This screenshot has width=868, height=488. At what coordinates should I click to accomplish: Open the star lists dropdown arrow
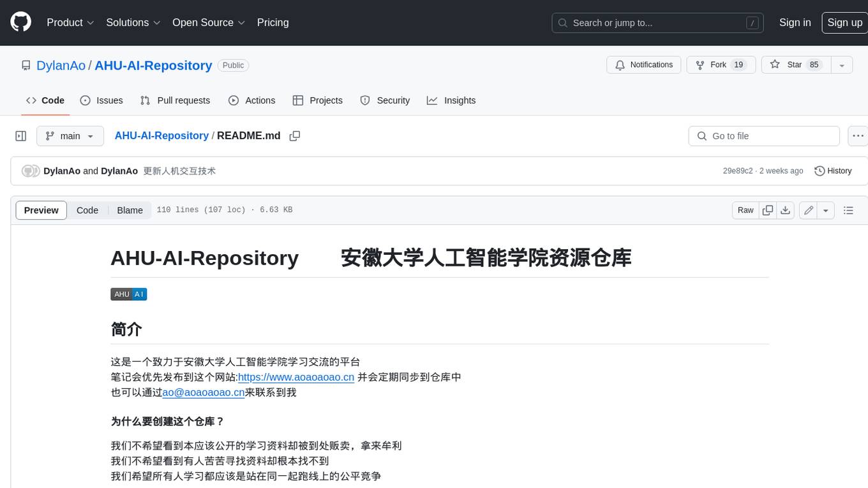click(x=842, y=65)
